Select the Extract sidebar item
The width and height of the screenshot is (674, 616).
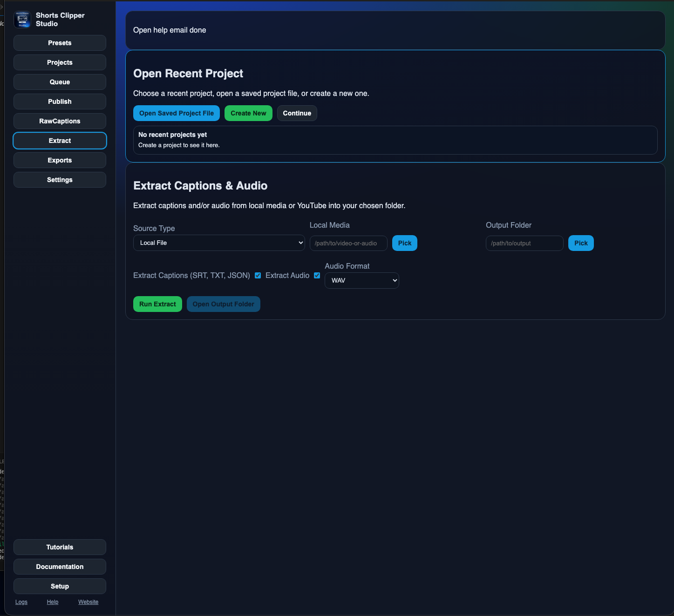(x=60, y=141)
